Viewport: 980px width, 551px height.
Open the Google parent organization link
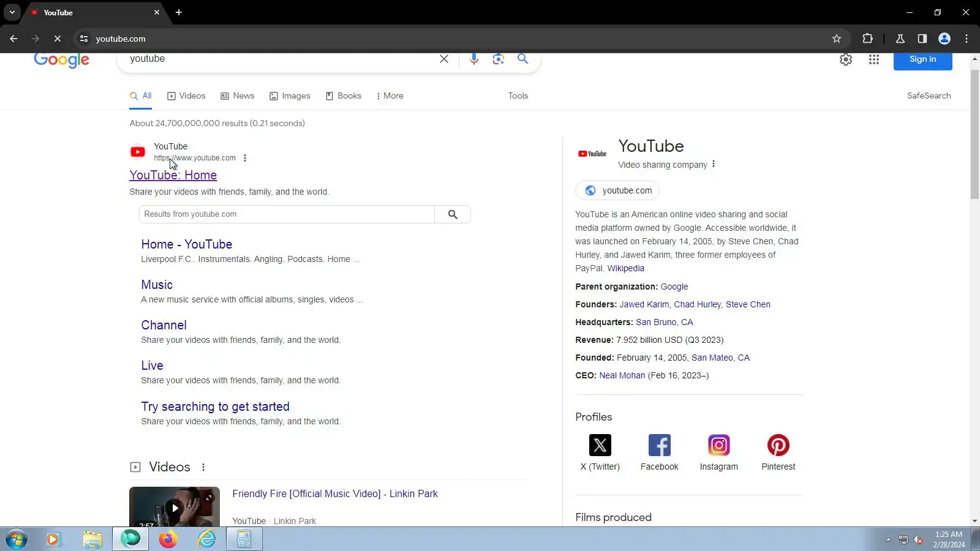click(674, 287)
